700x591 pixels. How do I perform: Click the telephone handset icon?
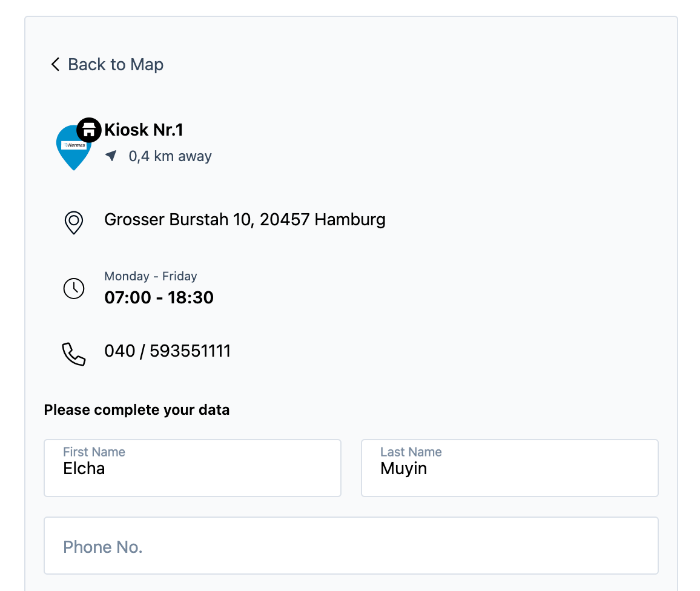[74, 354]
